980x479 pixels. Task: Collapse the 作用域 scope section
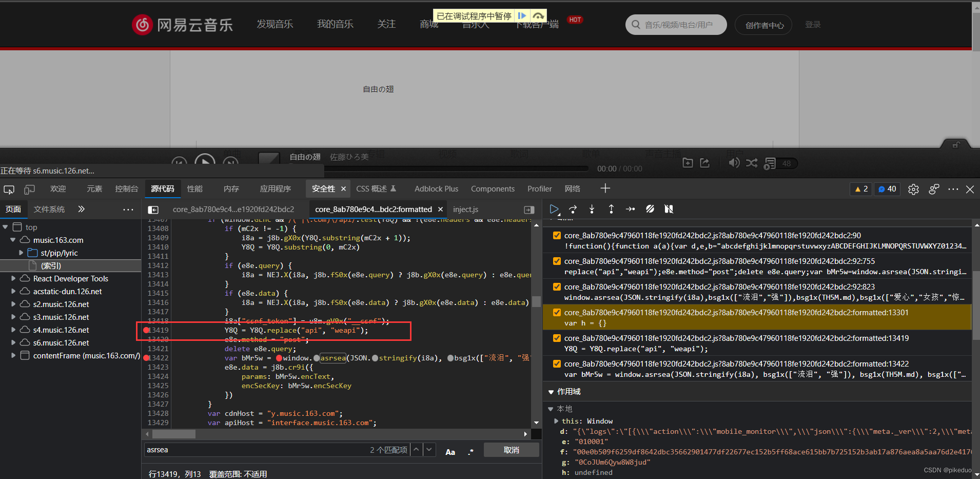(x=551, y=392)
